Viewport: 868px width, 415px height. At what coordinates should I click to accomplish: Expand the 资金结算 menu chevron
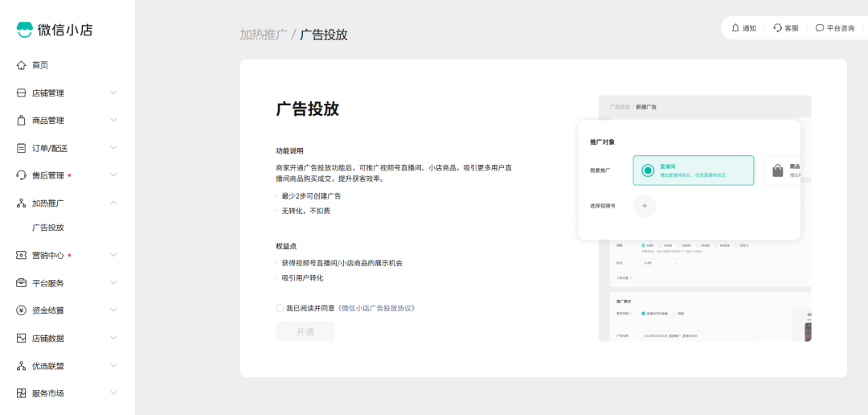click(113, 310)
